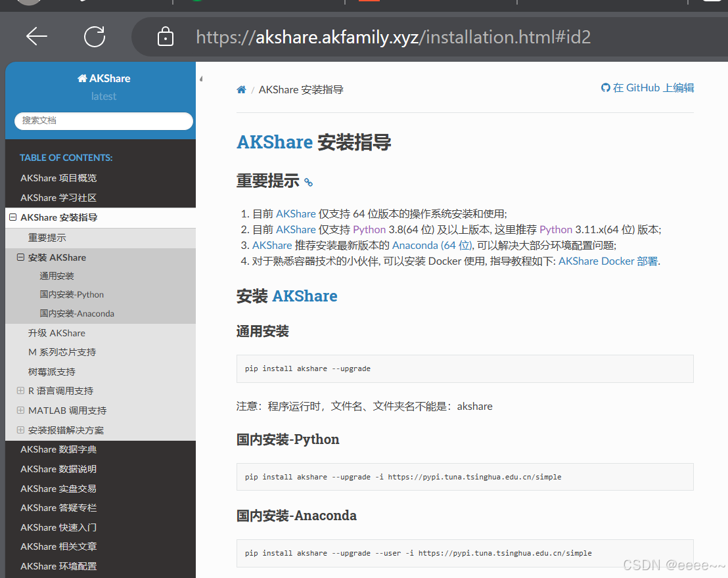Screen dimensions: 728x578
Task: Open AKShare 数据字典 in sidebar
Action: pos(58,449)
